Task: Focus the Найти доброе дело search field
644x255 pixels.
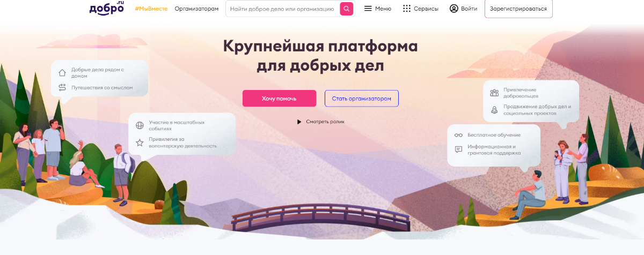Action: tap(282, 9)
